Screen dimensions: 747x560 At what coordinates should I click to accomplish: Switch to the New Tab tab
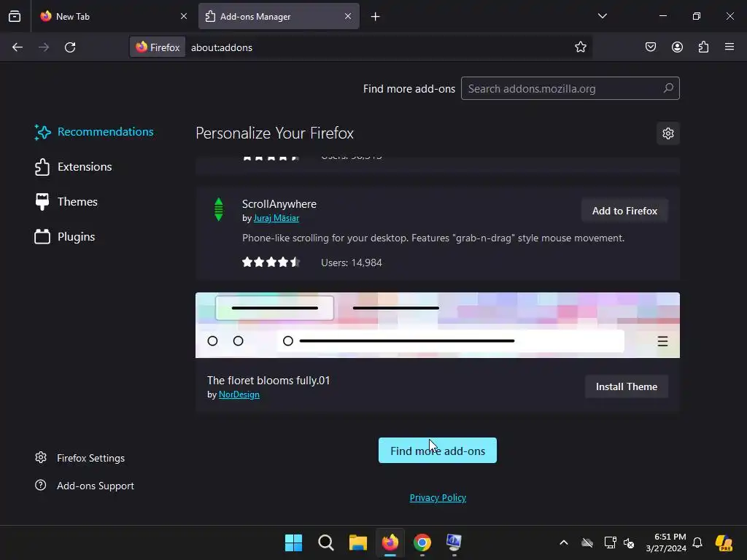(113, 16)
